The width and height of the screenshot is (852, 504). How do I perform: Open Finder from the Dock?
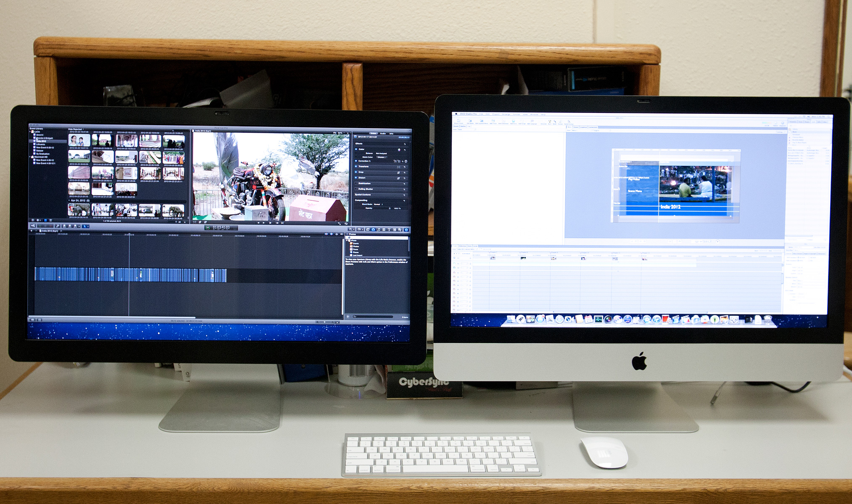(511, 319)
